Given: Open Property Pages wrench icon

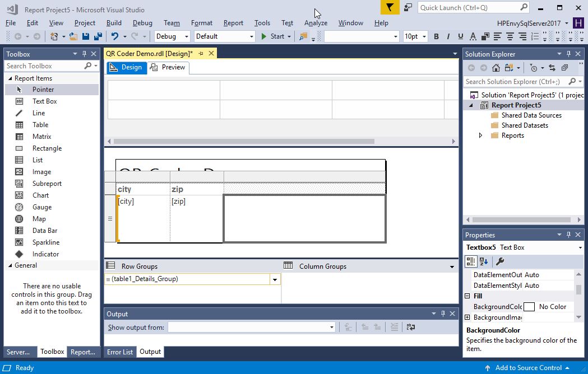Looking at the screenshot, I should (x=500, y=261).
